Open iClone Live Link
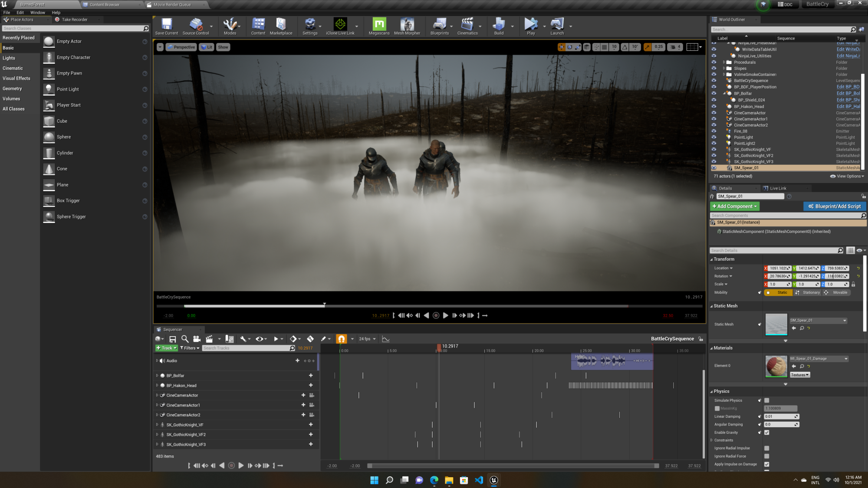 340,26
